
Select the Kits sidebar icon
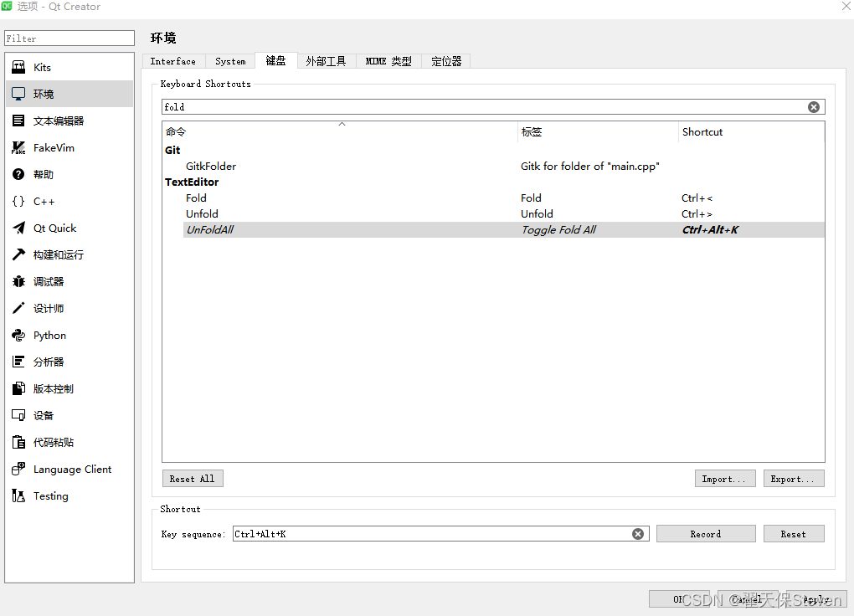(x=18, y=67)
